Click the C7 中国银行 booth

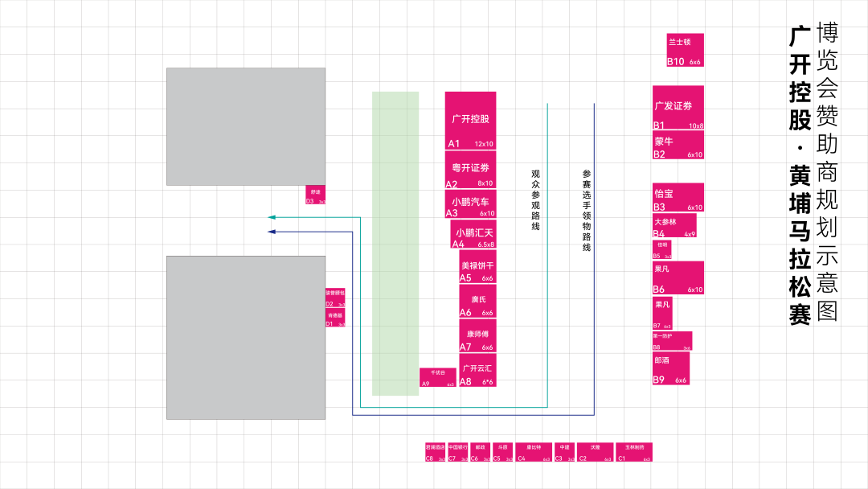tap(458, 452)
